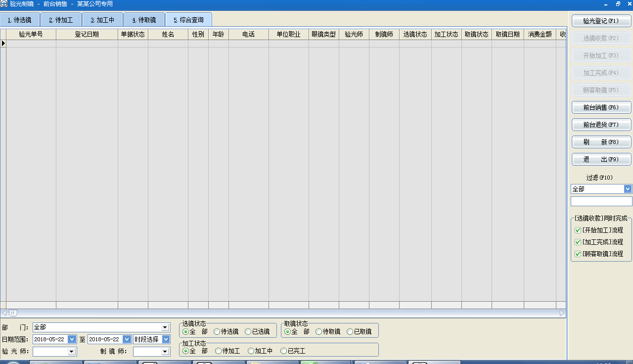
Task: Expand the 过滤(F10) filter dropdown
Action: pyautogui.click(x=628, y=189)
